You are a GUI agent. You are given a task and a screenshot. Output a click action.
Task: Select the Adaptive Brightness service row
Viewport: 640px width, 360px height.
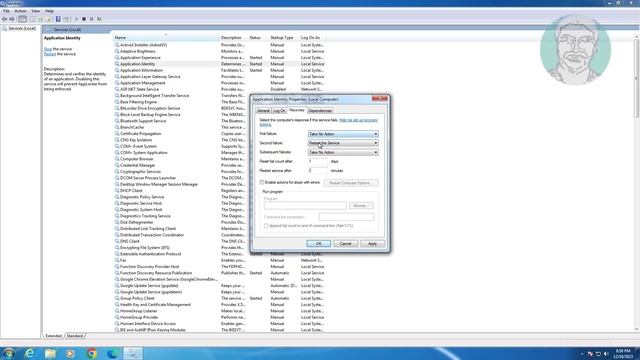coord(220,51)
